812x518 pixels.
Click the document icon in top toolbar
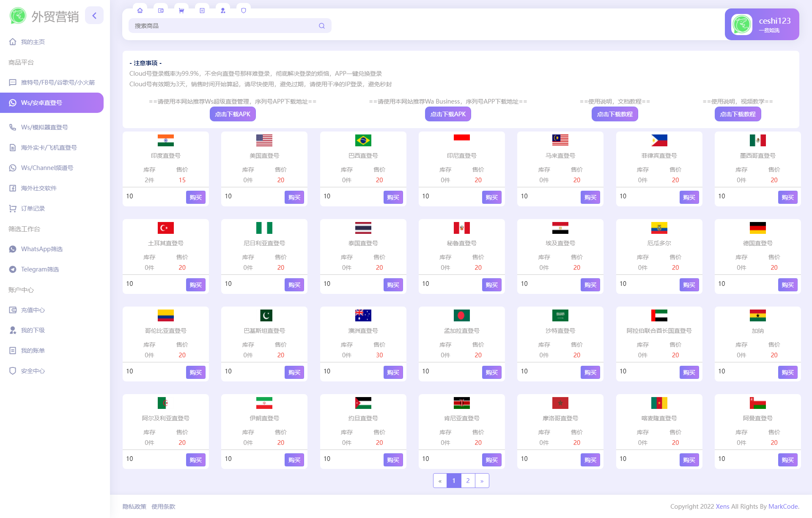pyautogui.click(x=202, y=11)
